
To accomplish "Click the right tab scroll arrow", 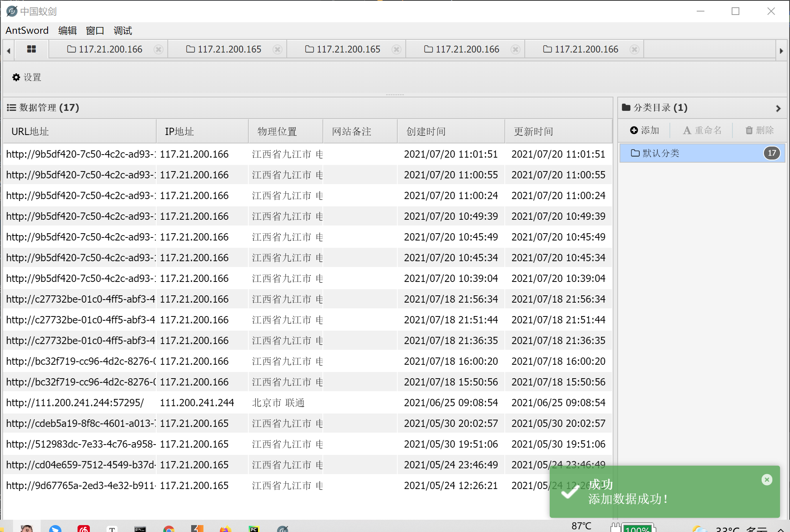I will coord(781,51).
